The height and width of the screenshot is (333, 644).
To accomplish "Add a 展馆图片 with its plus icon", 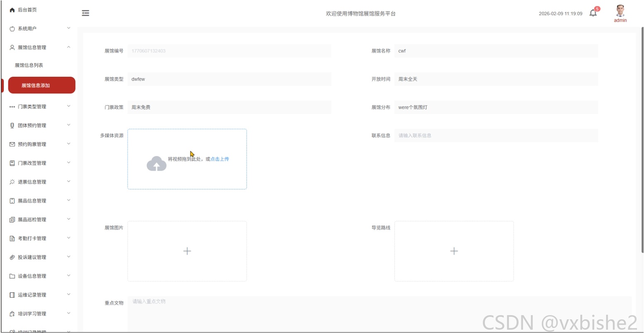I will tap(187, 251).
